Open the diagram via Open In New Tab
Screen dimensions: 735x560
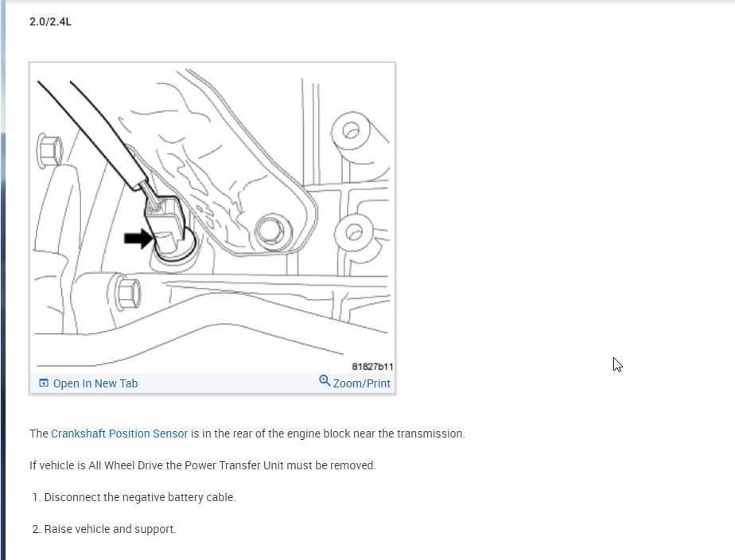[95, 383]
